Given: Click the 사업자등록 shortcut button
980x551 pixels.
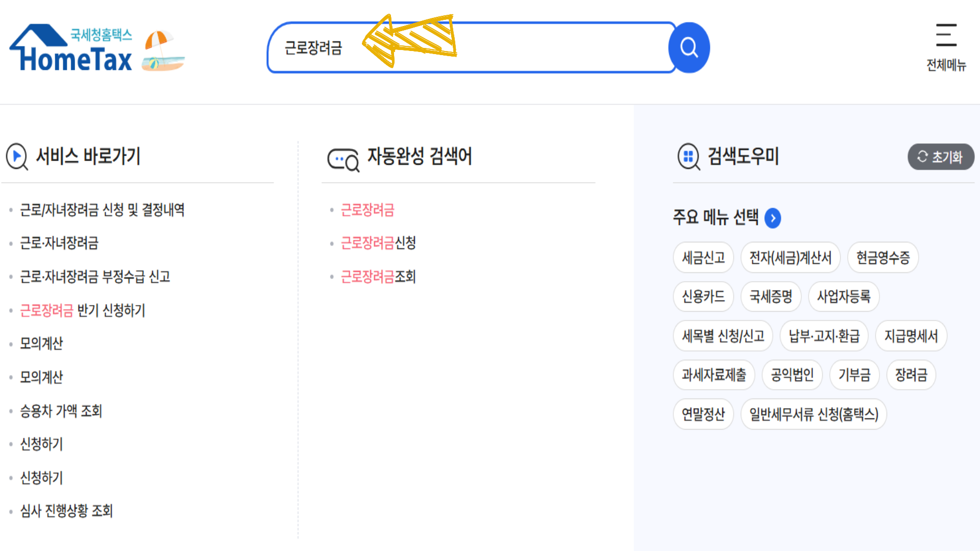Looking at the screenshot, I should pyautogui.click(x=843, y=296).
